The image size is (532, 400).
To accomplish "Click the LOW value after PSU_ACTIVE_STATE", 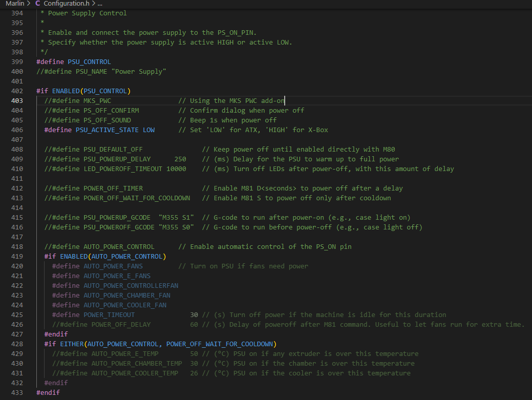I will pos(148,130).
